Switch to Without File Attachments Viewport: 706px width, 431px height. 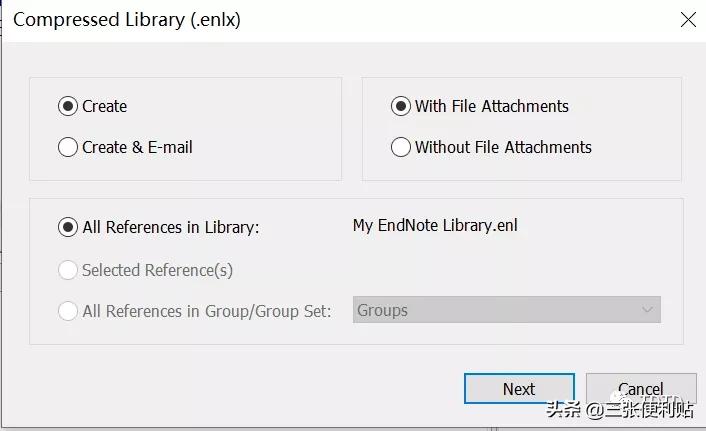point(401,147)
